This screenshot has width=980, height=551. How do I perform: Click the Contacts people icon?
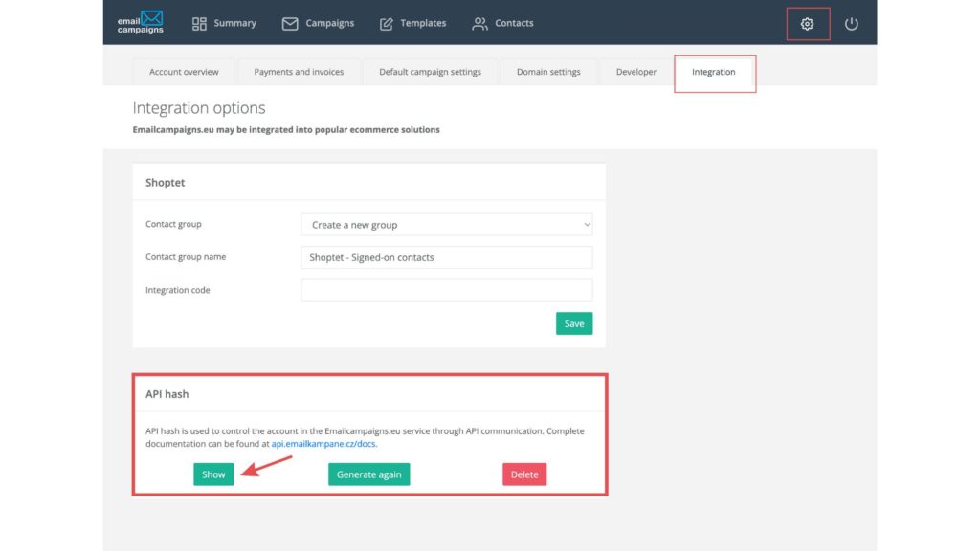pos(479,24)
